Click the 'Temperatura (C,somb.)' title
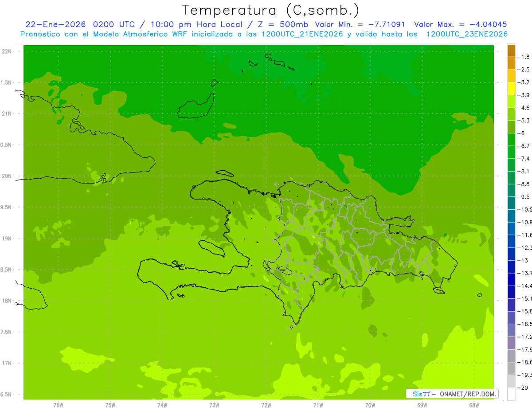The height and width of the screenshot is (411, 532). pos(270,10)
